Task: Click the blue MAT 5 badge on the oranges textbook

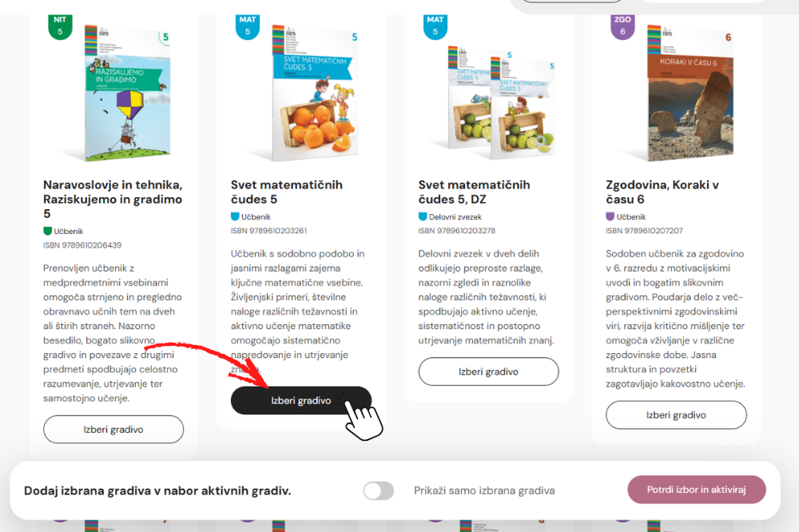Action: [x=248, y=26]
